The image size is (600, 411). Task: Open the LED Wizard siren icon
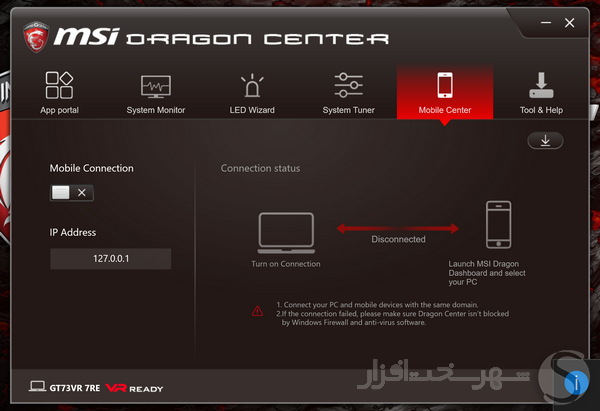(252, 85)
